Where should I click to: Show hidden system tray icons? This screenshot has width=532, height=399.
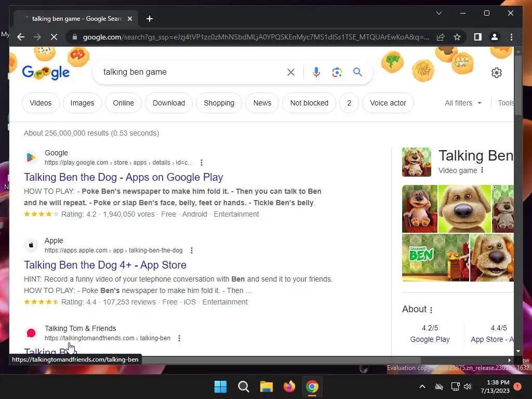point(422,387)
